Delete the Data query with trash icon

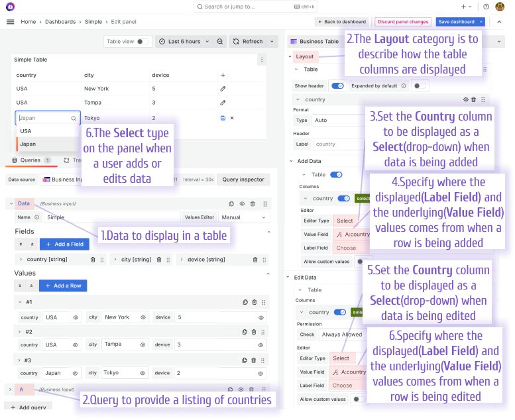pos(253,203)
